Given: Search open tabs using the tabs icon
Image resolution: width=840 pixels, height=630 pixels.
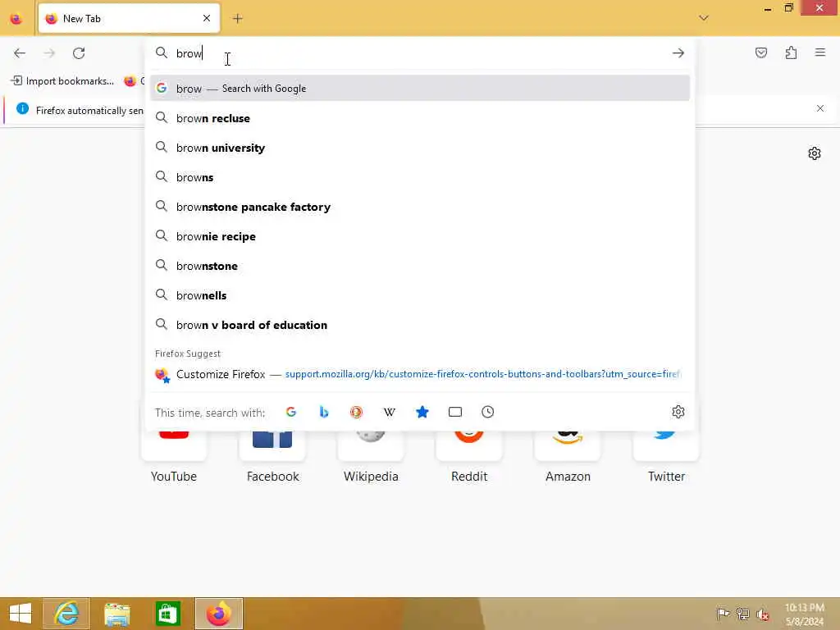Looking at the screenshot, I should 454,412.
